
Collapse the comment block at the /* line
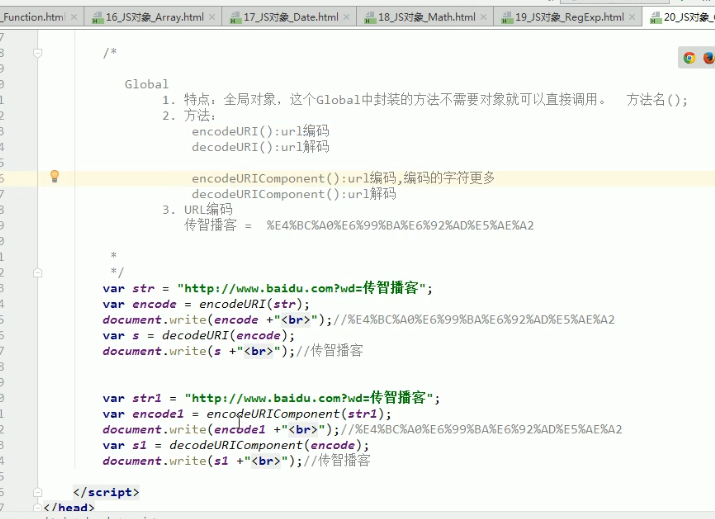38,53
